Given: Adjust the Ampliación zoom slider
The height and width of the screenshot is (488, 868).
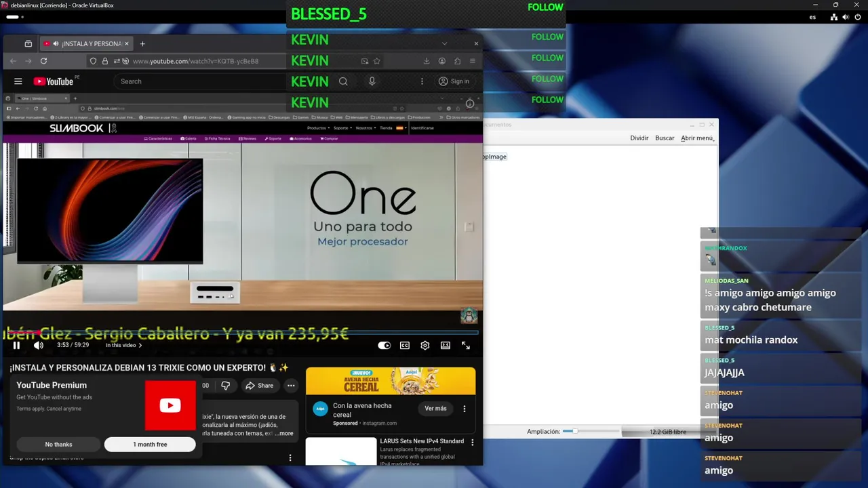Looking at the screenshot, I should click(591, 432).
